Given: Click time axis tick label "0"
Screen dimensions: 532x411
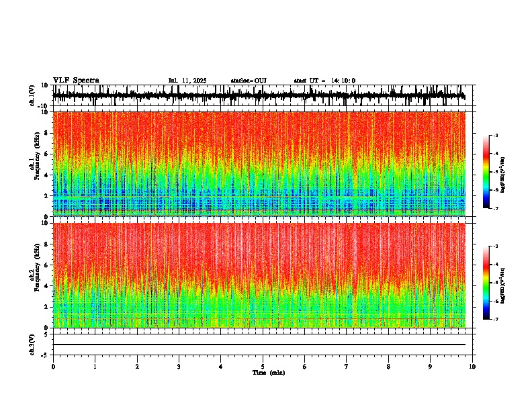Looking at the screenshot, I should (x=53, y=367).
